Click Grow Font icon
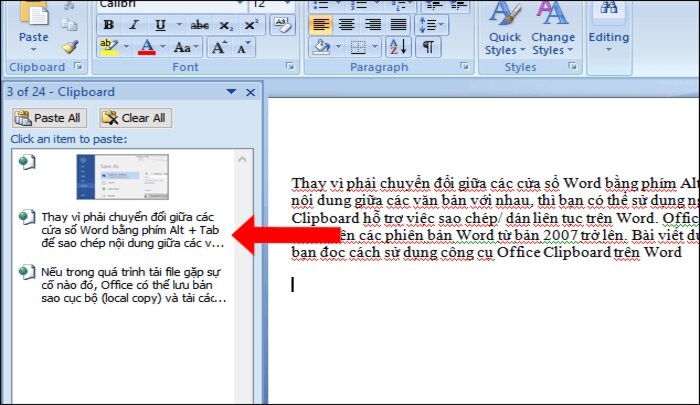The image size is (700, 405). click(219, 47)
